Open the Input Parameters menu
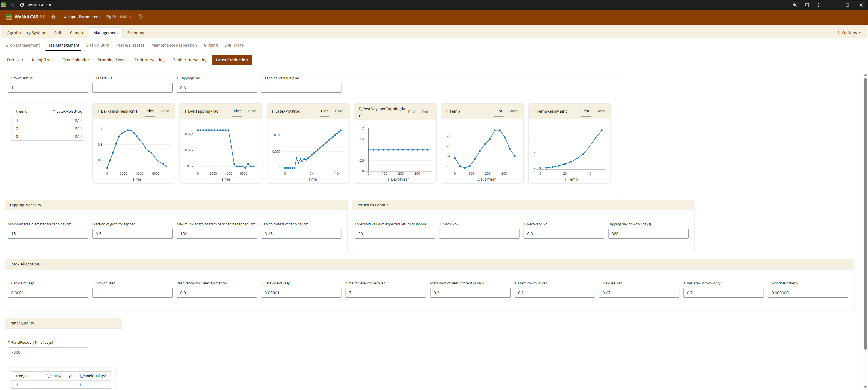This screenshot has width=868, height=390. pyautogui.click(x=81, y=17)
